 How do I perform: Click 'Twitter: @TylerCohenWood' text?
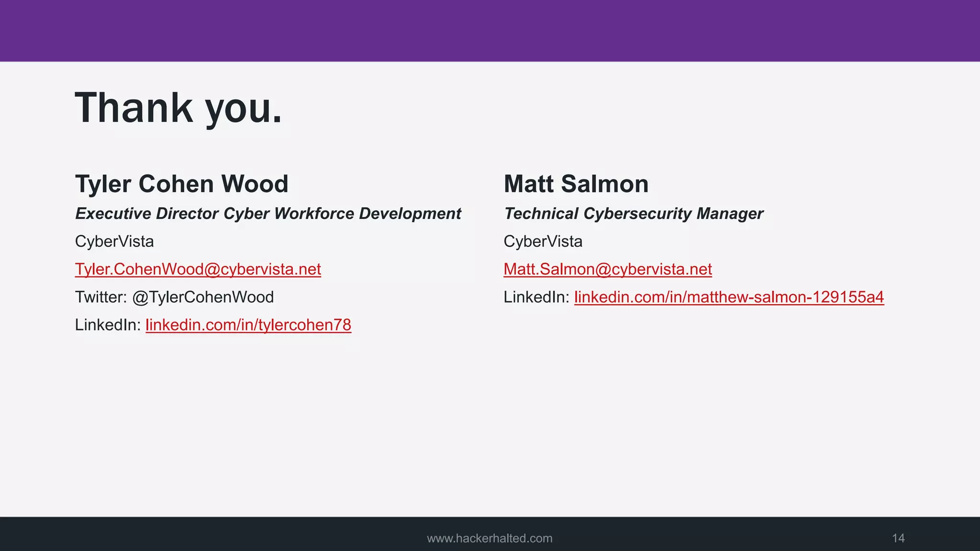pos(175,297)
